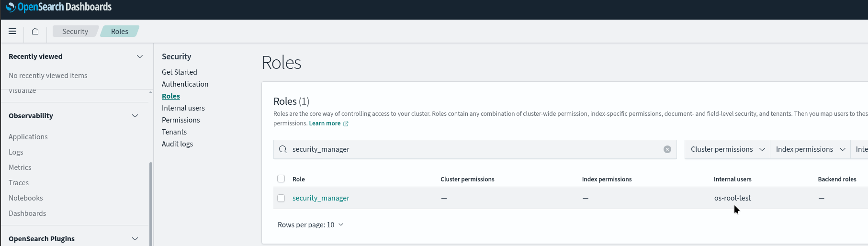Open the Permissions page
868x246 pixels.
(x=181, y=120)
